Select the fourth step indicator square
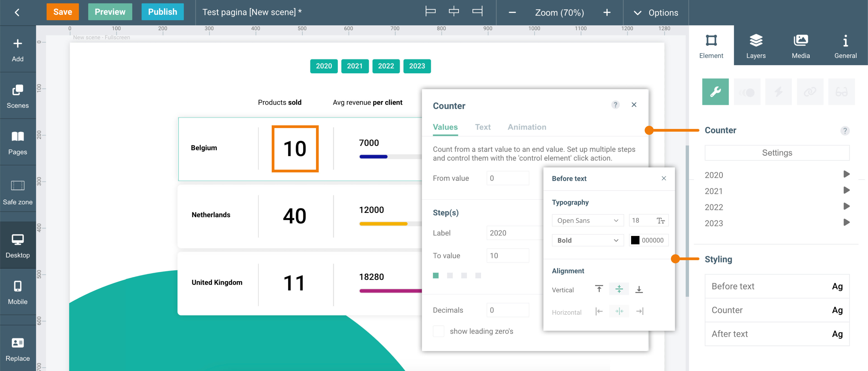 click(478, 276)
